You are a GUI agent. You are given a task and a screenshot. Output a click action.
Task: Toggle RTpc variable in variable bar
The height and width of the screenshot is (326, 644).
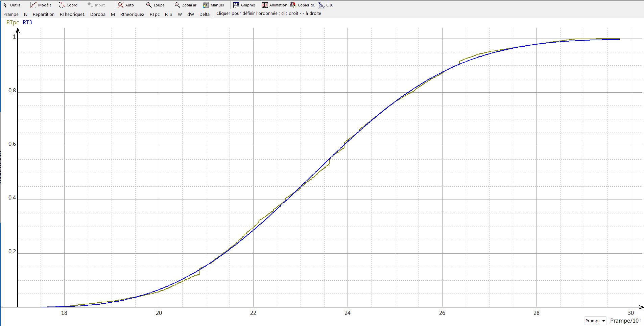tap(154, 14)
